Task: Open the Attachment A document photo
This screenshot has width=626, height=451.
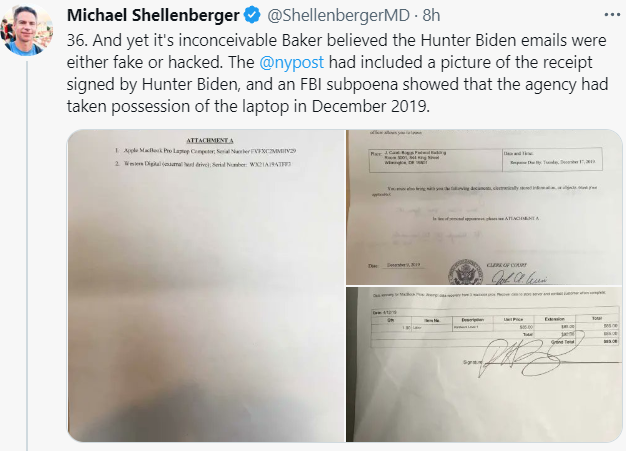Action: (205, 289)
